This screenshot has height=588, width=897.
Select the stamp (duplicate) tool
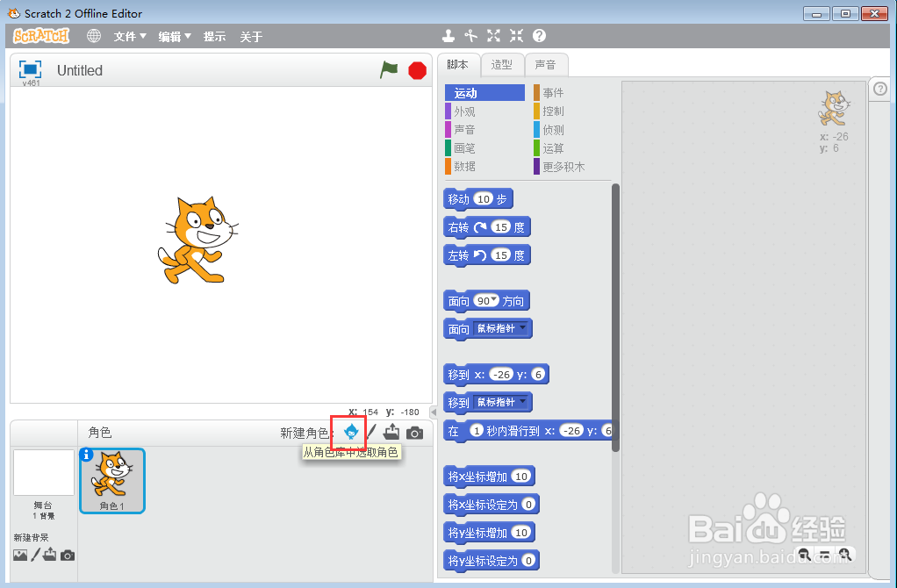(448, 36)
